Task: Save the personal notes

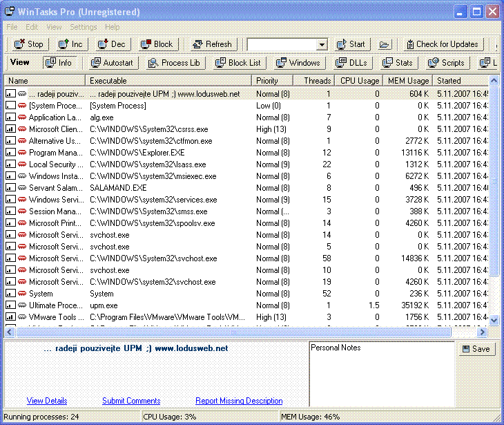Action: 477,349
